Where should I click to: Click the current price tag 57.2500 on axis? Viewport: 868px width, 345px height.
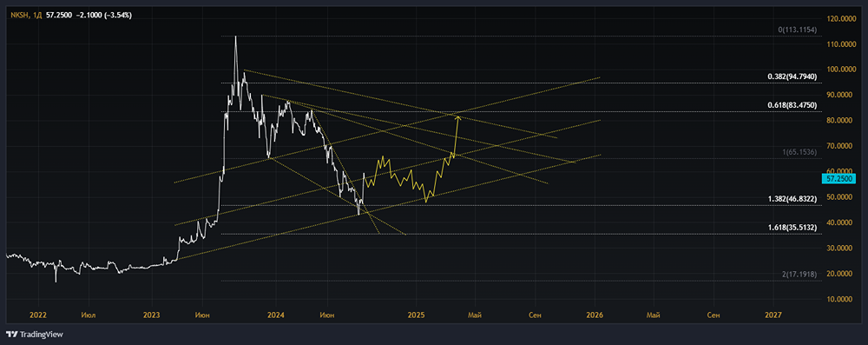tap(839, 178)
